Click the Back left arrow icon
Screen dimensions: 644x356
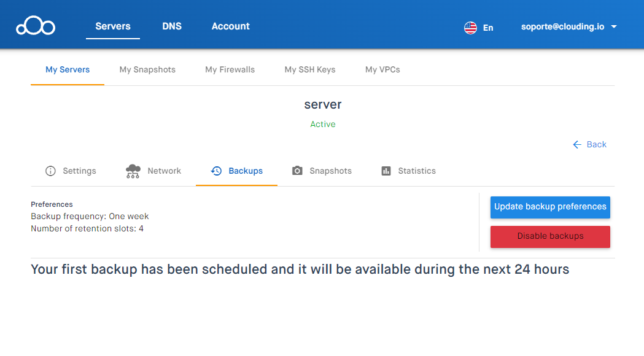pyautogui.click(x=577, y=144)
